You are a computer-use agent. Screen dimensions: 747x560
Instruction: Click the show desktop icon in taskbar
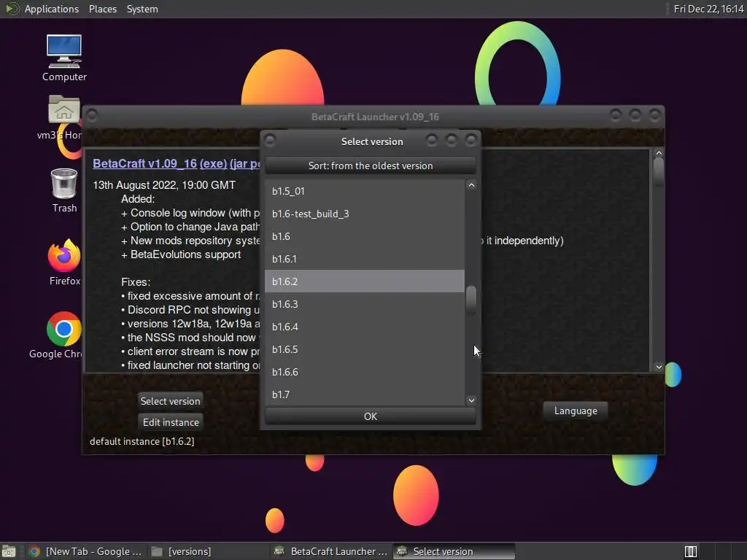(9, 551)
